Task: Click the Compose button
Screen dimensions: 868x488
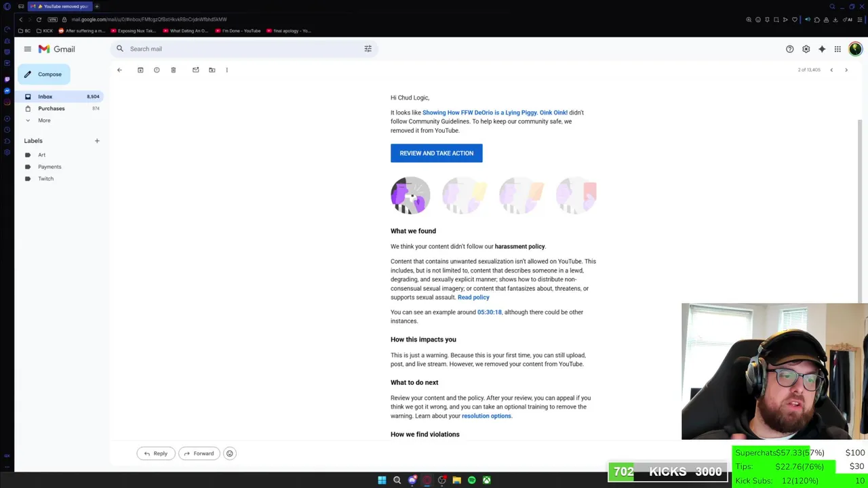Action: pyautogui.click(x=44, y=75)
